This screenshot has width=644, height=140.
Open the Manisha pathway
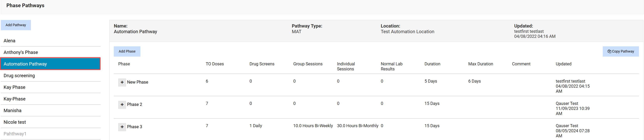[x=12, y=110]
